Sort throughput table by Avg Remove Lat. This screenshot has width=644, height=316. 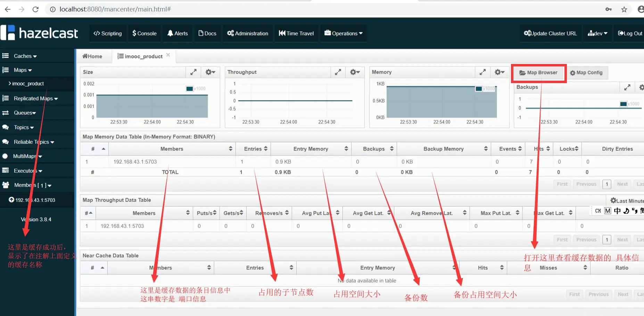tap(432, 213)
